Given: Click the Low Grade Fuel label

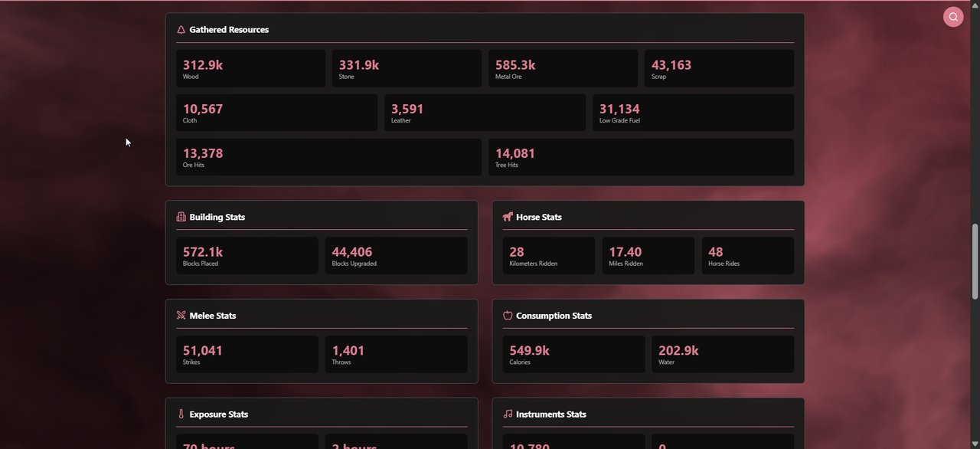Looking at the screenshot, I should click(619, 120).
